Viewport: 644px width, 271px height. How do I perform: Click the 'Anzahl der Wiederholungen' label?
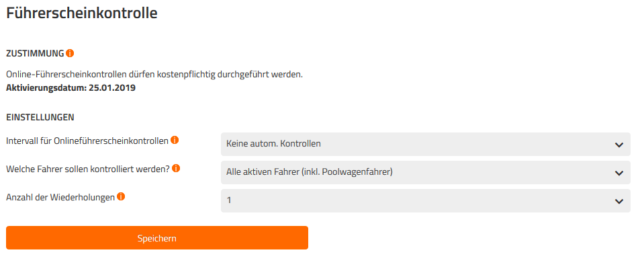tap(60, 198)
